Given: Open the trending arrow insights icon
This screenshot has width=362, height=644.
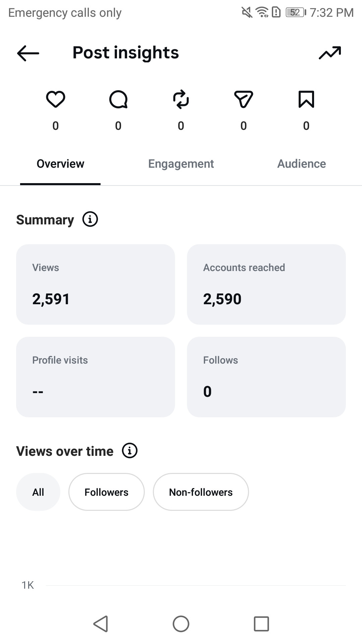Looking at the screenshot, I should [x=330, y=53].
